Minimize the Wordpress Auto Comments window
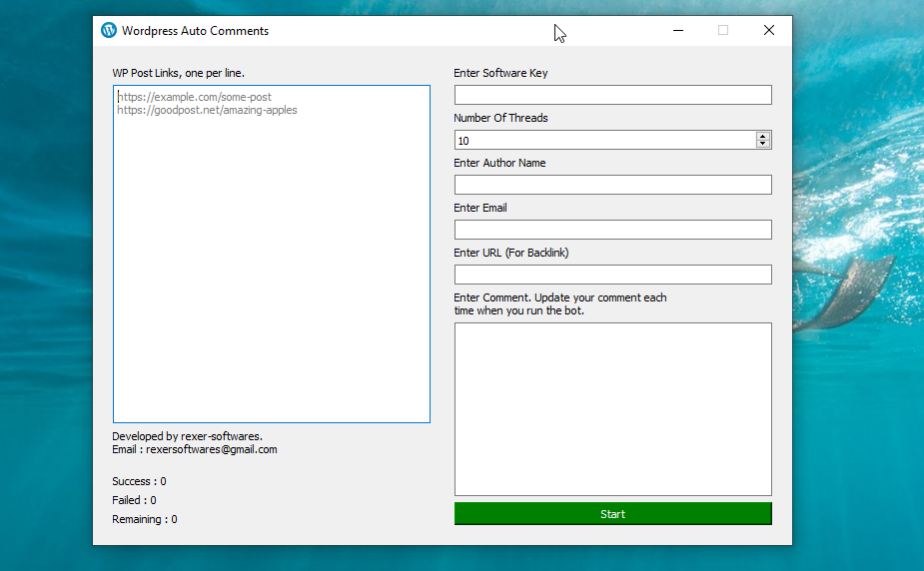The height and width of the screenshot is (571, 924). click(678, 30)
